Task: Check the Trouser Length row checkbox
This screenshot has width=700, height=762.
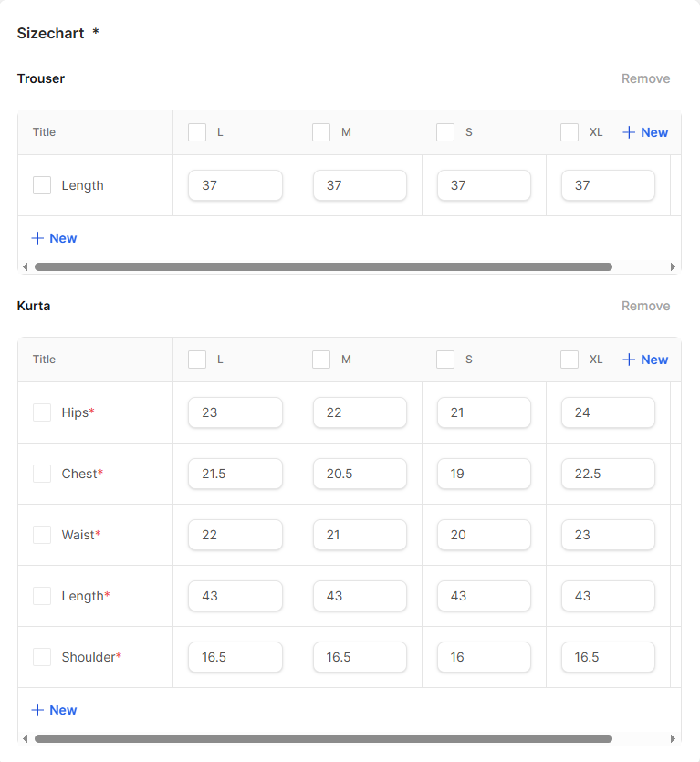Action: pyautogui.click(x=42, y=185)
